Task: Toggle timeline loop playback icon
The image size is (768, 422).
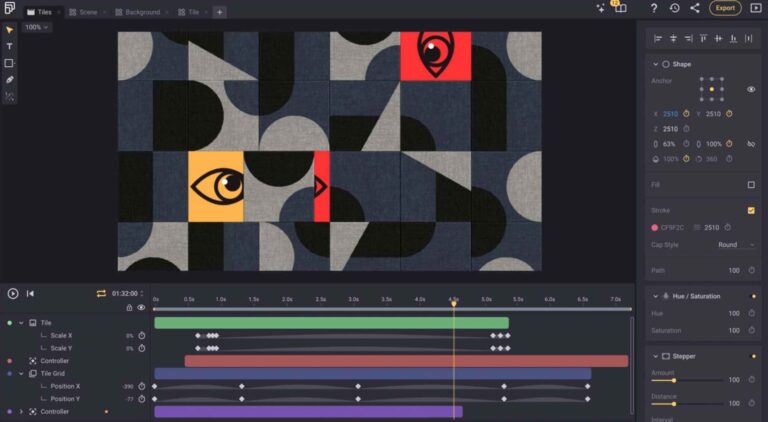Action: [101, 293]
